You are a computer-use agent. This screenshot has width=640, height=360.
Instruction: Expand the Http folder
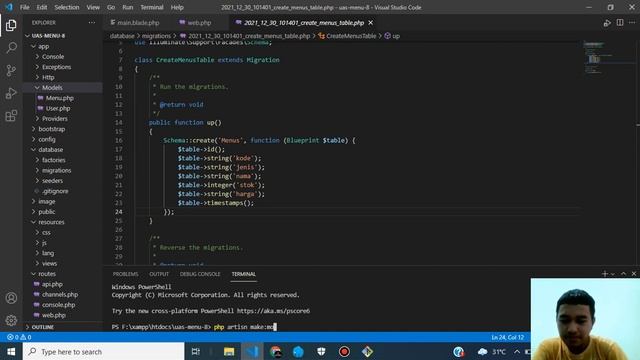pyautogui.click(x=48, y=77)
